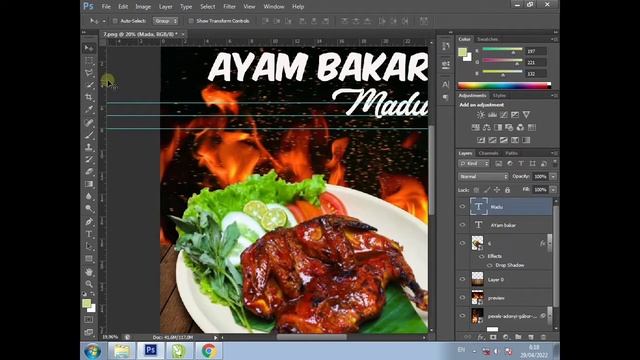Add a Brightness/Contrast adjustment
This screenshot has width=640, height=360.
[x=481, y=115]
